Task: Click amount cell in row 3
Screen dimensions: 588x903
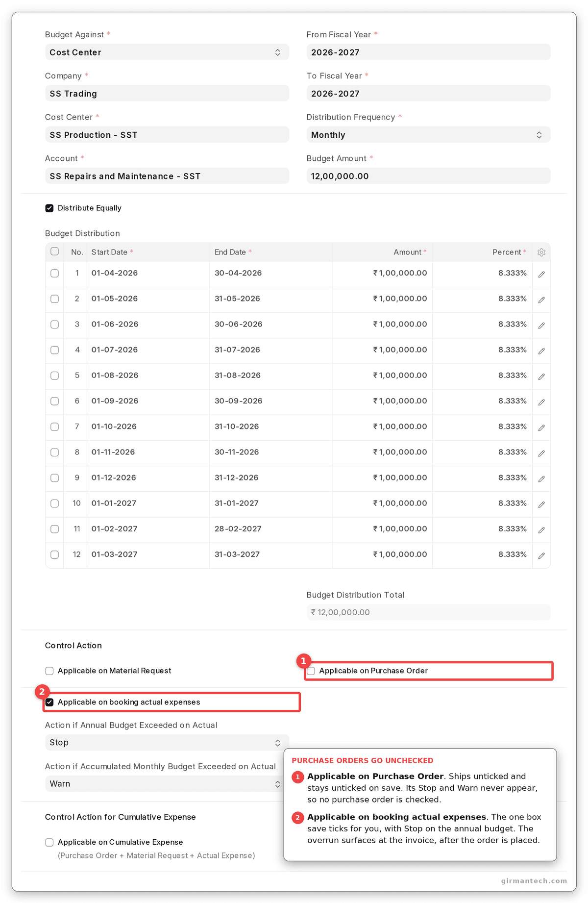Action: [x=383, y=325]
